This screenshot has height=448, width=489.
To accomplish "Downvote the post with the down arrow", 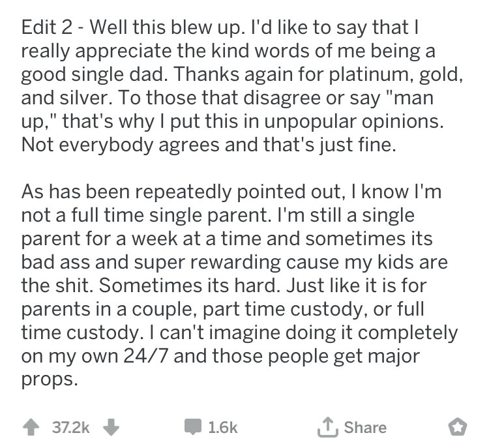I will click(x=111, y=427).
